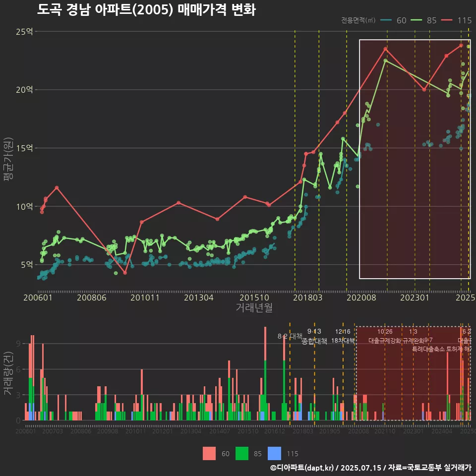Click 202404 on the volume chart x-axis
Viewport: 476px width, 476px height.
442,431
